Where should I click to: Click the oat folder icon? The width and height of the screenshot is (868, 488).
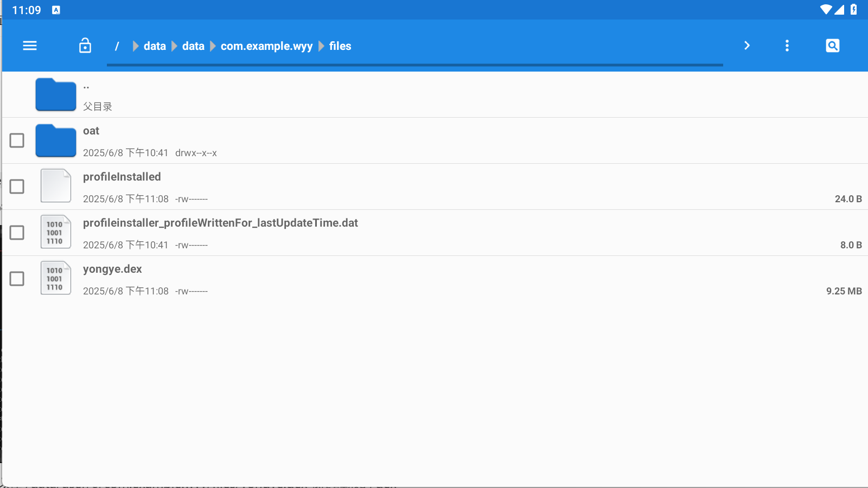click(56, 140)
